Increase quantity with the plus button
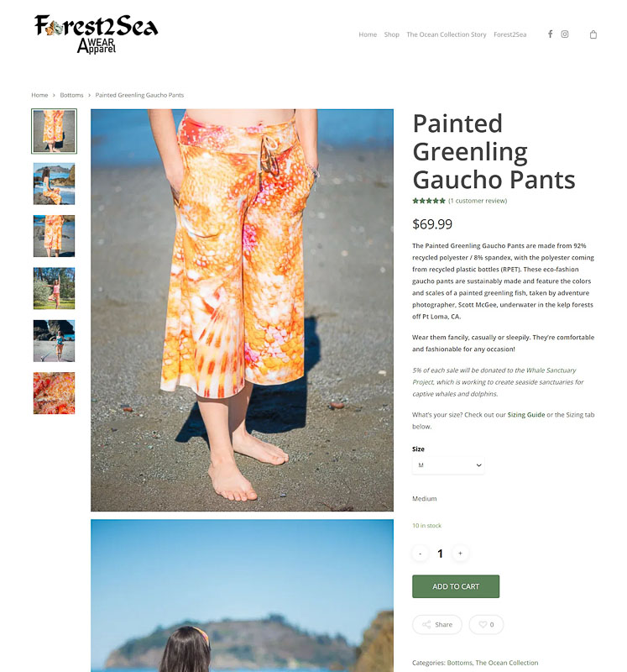The image size is (627, 672). tap(461, 554)
